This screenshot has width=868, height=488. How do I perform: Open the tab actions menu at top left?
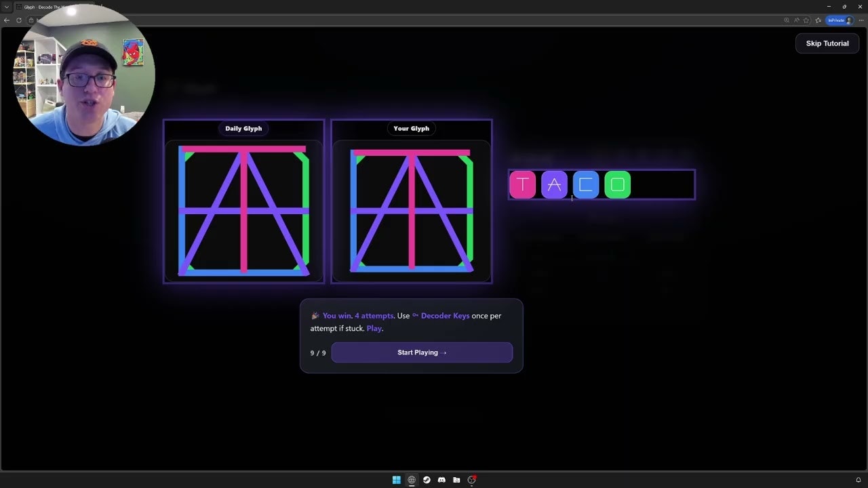pyautogui.click(x=7, y=7)
